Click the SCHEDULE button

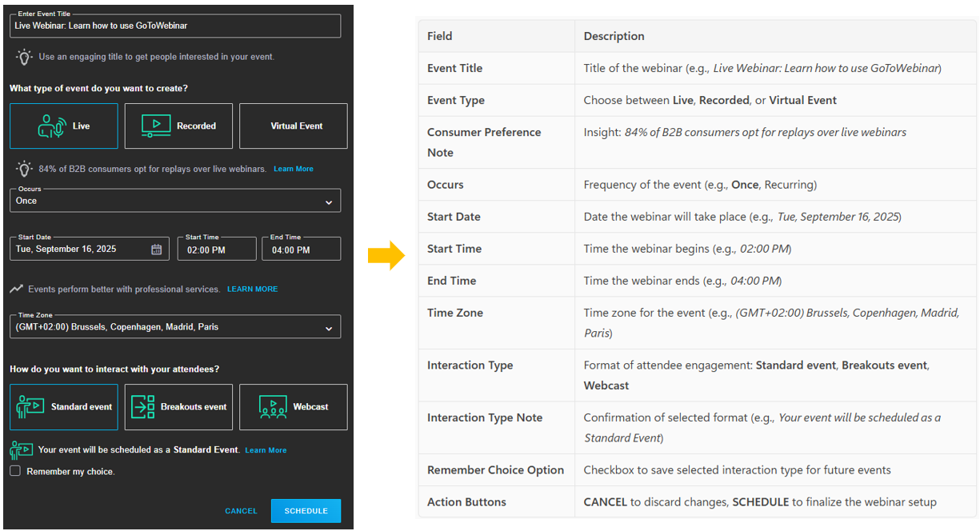pyautogui.click(x=306, y=511)
